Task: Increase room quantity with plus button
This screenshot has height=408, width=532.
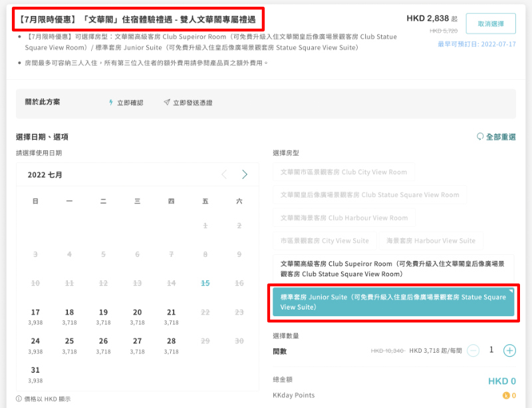Action: (509, 350)
